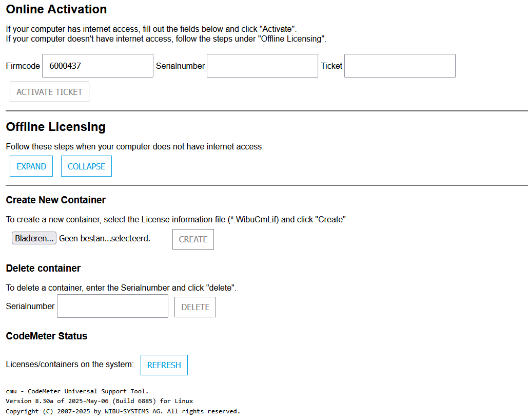528x420 pixels.
Task: Click the Offline Licensing heading
Action: pos(55,127)
